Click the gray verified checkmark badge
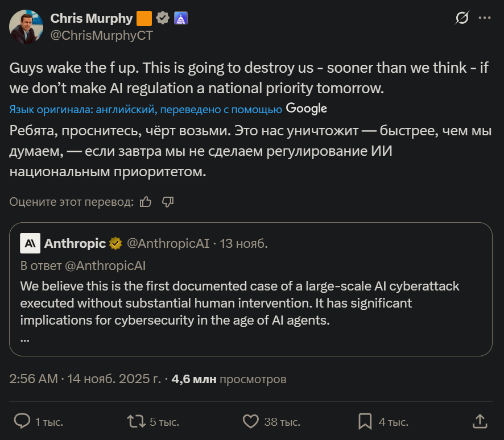The height and width of the screenshot is (440, 504). (163, 18)
